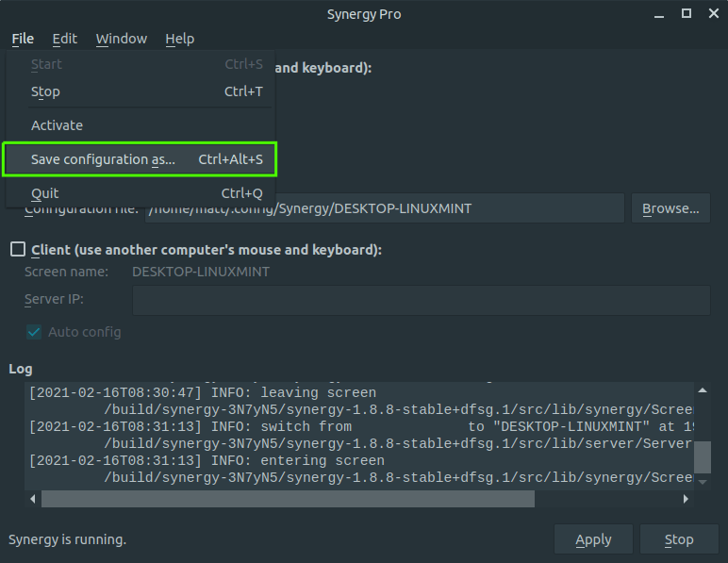Open the Help menu

(179, 39)
